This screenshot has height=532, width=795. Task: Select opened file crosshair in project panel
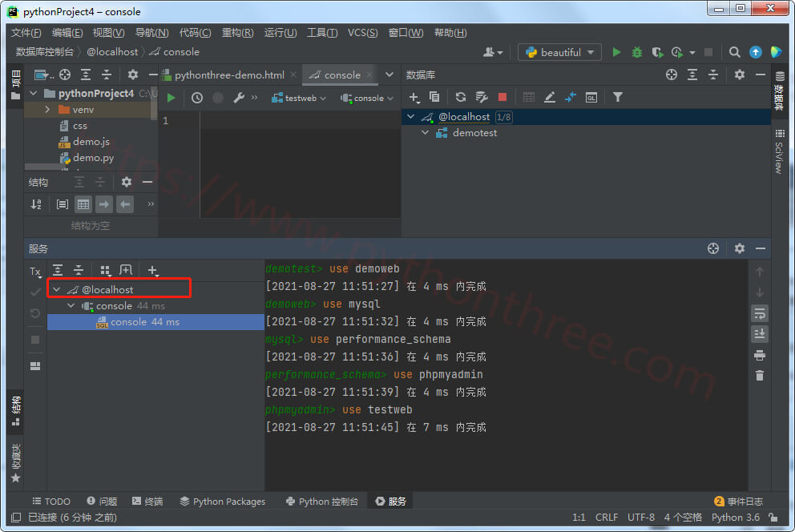pyautogui.click(x=65, y=75)
